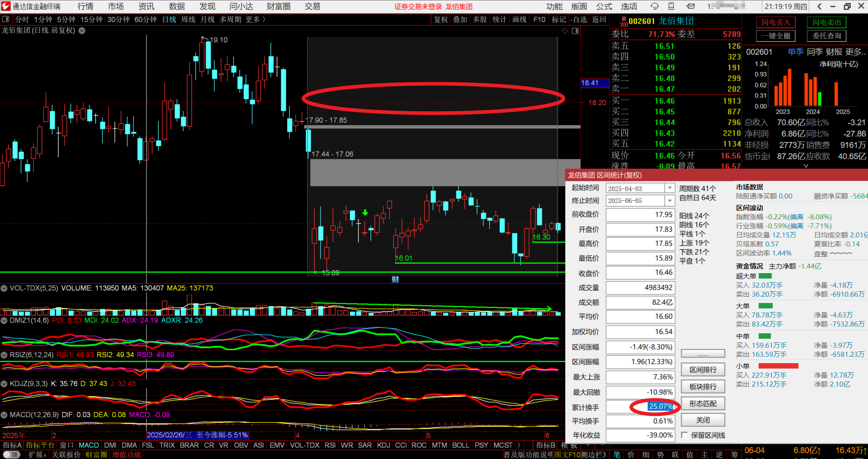Open the 问小达 menu
This screenshot has height=459, width=868.
[241, 6]
